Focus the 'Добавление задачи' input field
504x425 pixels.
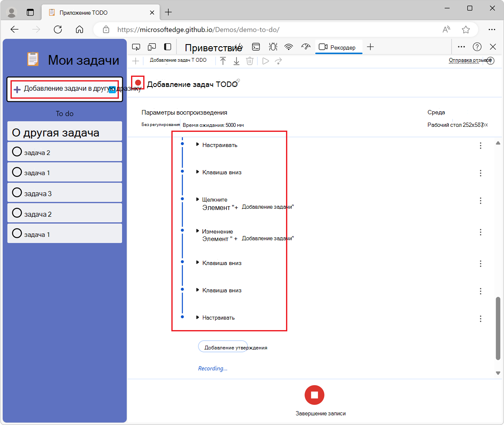[65, 89]
